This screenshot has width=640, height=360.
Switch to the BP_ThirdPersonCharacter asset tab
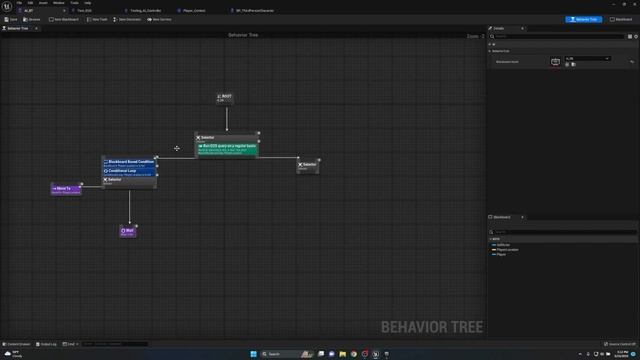[x=255, y=11]
